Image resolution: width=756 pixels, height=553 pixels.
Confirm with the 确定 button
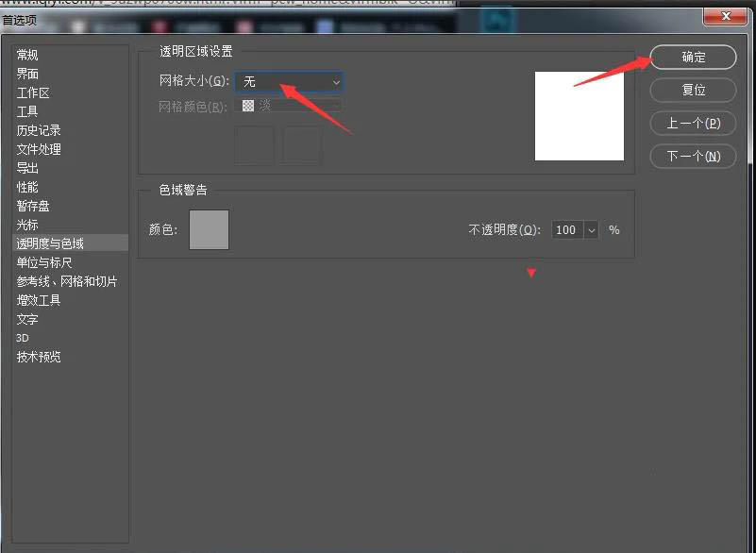[x=693, y=57]
